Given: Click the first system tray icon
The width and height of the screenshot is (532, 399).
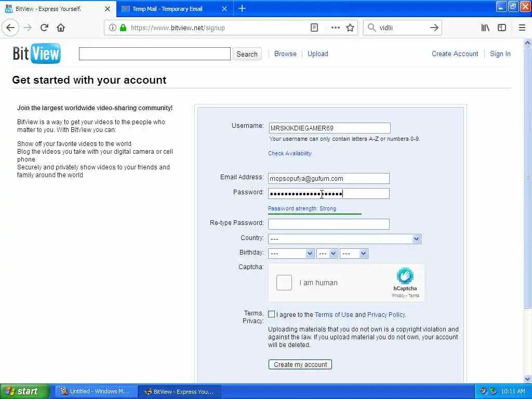Looking at the screenshot, I should [x=483, y=391].
